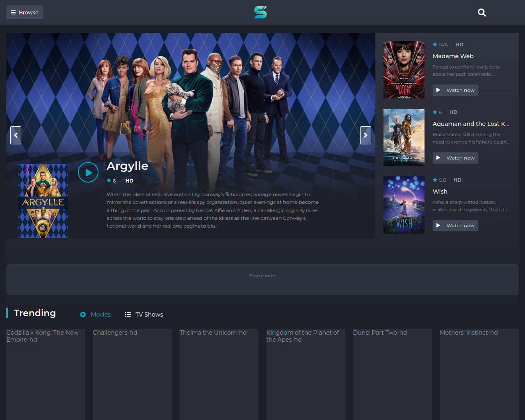
Task: Click Watch now for Madame Web
Action: pos(455,90)
